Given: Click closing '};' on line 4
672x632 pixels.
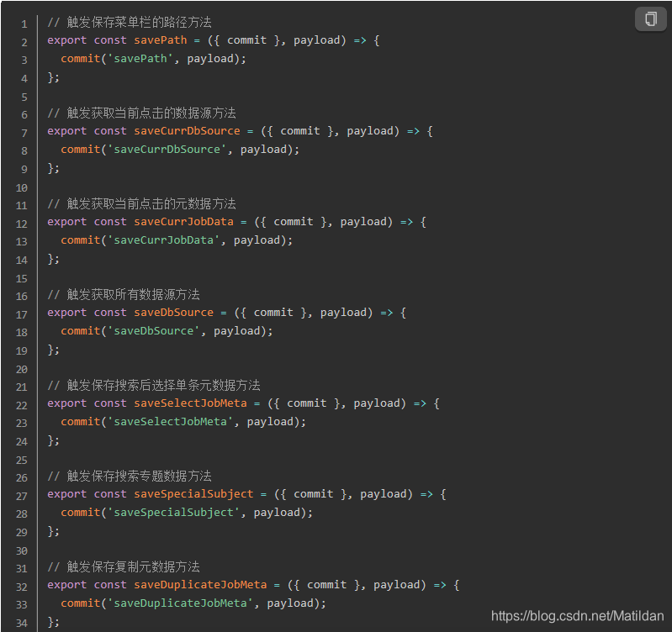Looking at the screenshot, I should click(53, 77).
